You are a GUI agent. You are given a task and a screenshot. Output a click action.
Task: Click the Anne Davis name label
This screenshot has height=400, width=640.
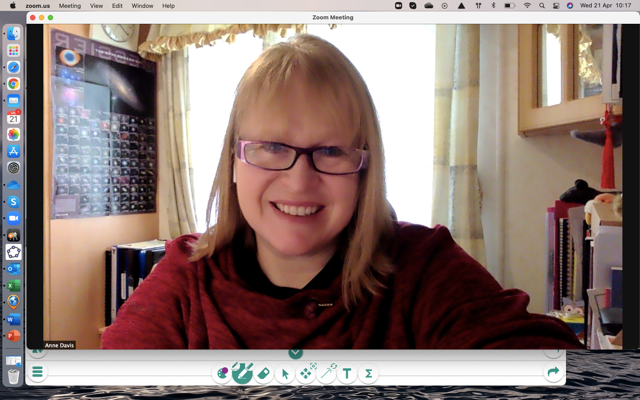[59, 345]
